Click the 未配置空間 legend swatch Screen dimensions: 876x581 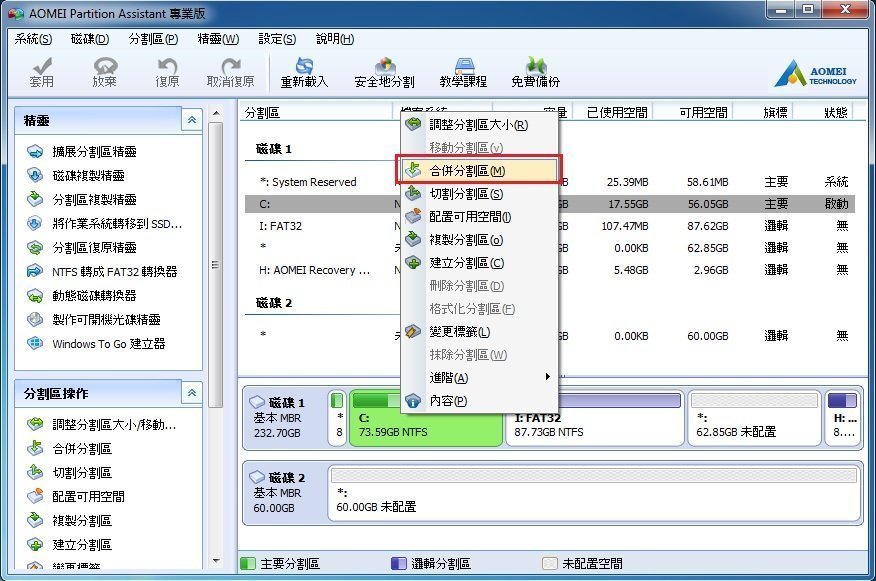click(550, 563)
